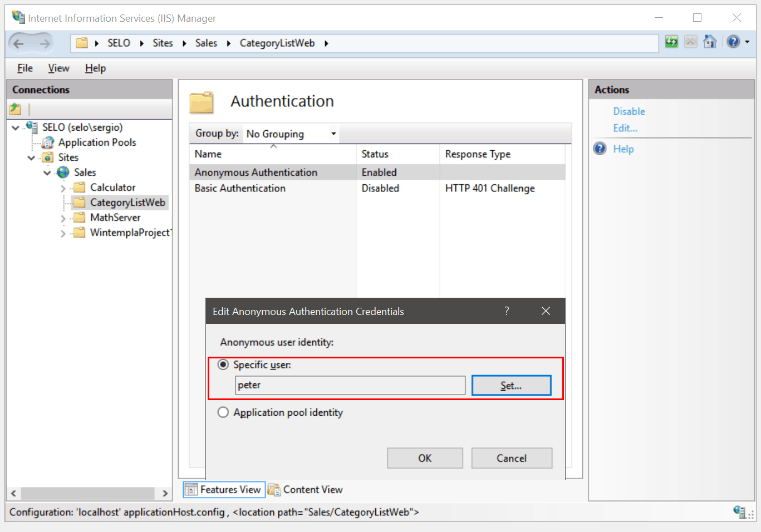Click the IIS Manager title bar icon
Viewport: 761px width, 532px height.
click(18, 17)
